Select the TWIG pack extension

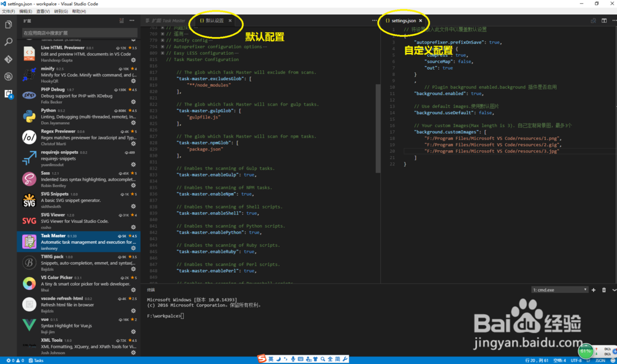coord(79,262)
